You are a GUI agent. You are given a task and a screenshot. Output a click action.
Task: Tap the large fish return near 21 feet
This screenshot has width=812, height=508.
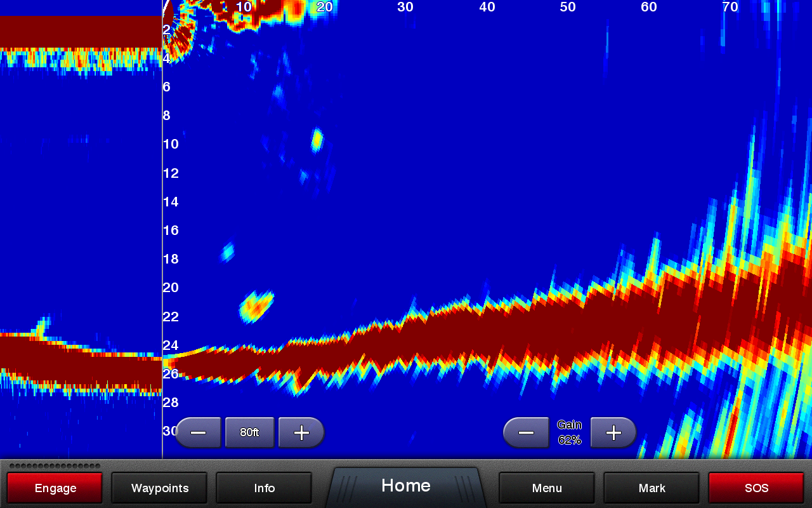256,305
